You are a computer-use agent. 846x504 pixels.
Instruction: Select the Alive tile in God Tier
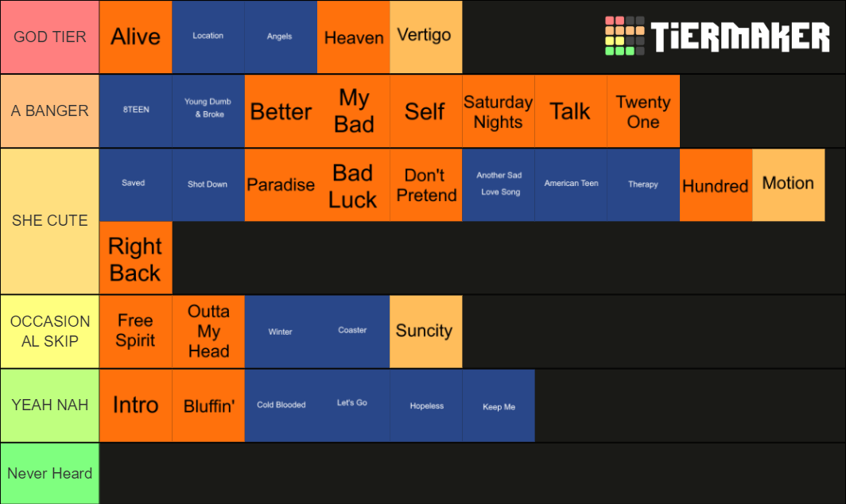click(x=135, y=37)
